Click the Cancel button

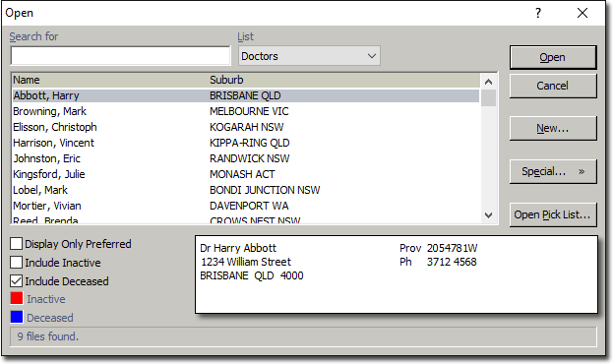(553, 86)
